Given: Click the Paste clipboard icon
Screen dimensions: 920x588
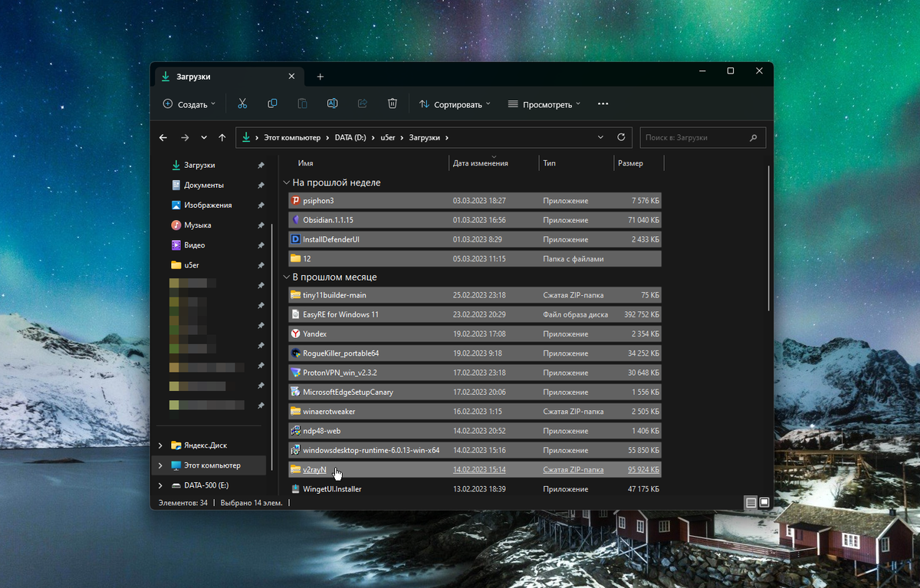Looking at the screenshot, I should 302,103.
